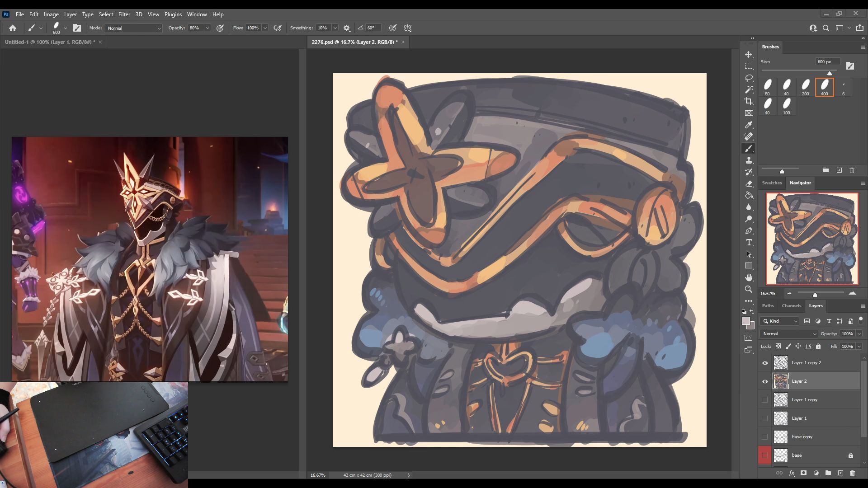
Task: Select the Crop tool
Action: click(x=749, y=101)
